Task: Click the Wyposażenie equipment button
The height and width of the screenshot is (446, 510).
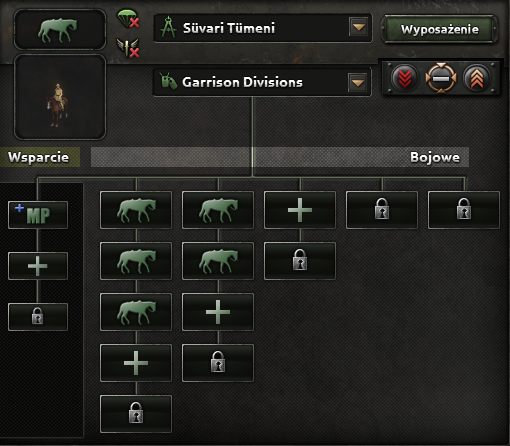Action: pos(440,29)
